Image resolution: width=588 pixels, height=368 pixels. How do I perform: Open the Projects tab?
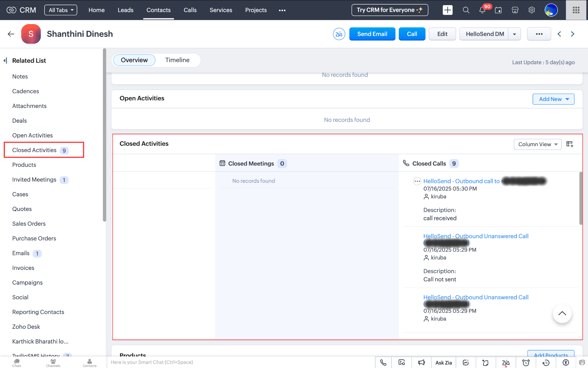256,10
